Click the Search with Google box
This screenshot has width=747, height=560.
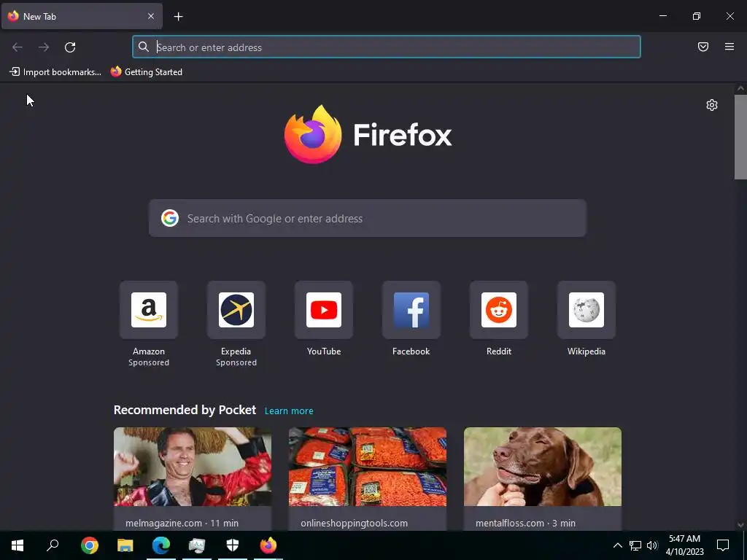(368, 218)
